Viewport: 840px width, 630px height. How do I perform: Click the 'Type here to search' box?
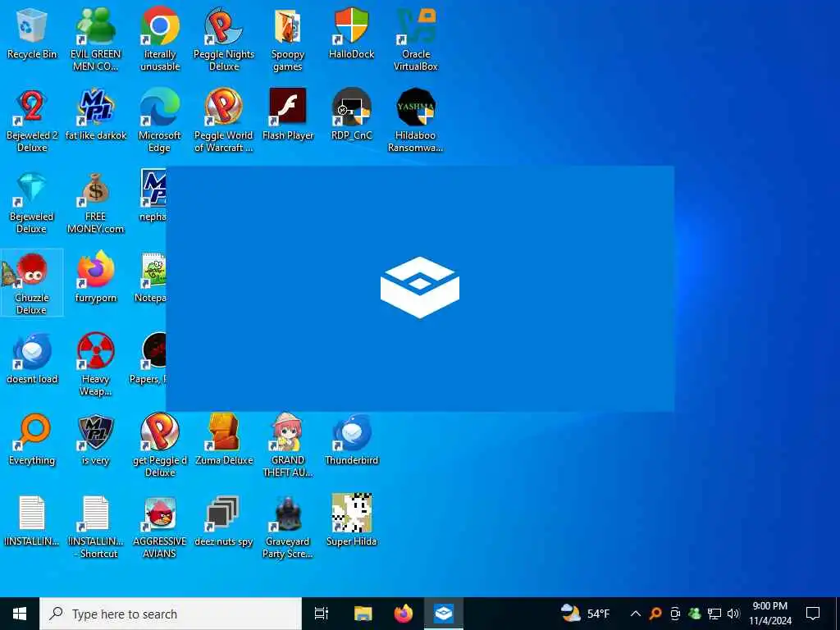click(x=171, y=614)
